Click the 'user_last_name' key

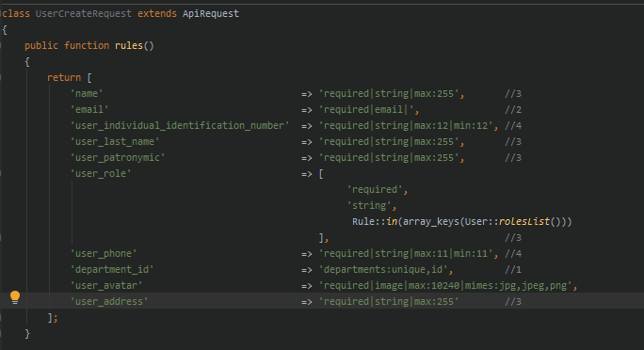pyautogui.click(x=115, y=141)
